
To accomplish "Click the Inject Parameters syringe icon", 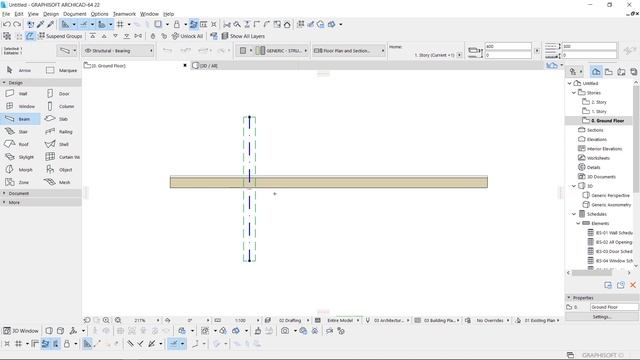I will pos(51,24).
